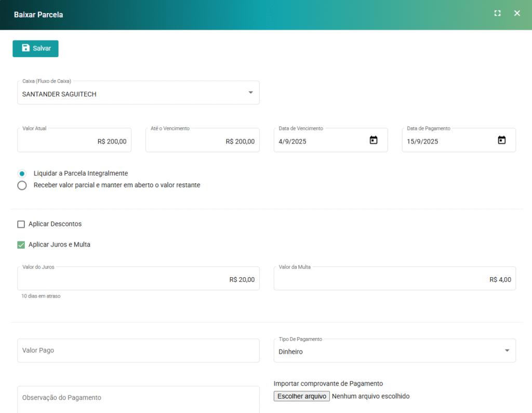Expand the Caixa (Fluxo de Caixa) dropdown arrow
Screen dimensions: 532x413
tap(250, 93)
